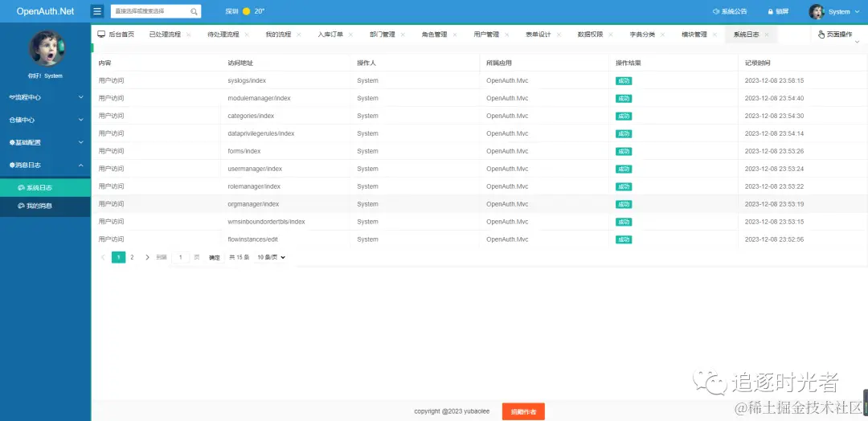Go to page 2

pyautogui.click(x=132, y=257)
